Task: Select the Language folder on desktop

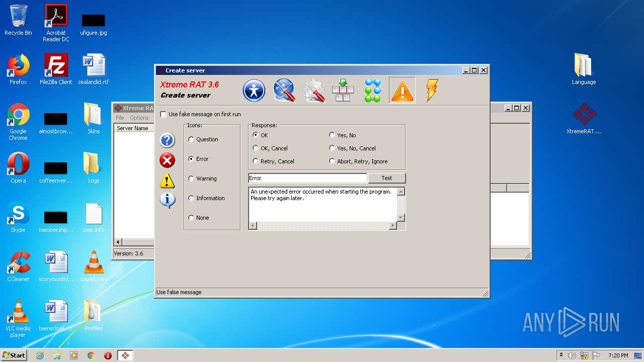Action: click(x=584, y=69)
